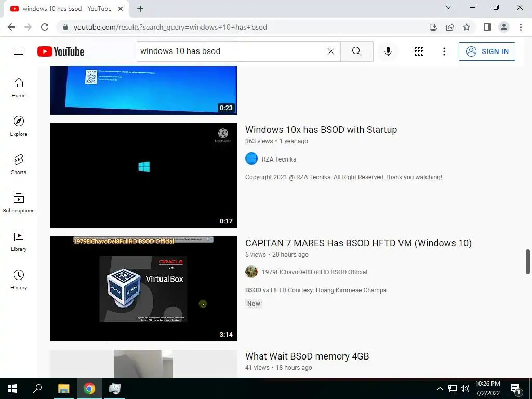532x399 pixels.
Task: Open the YouTube apps grid
Action: (x=419, y=51)
